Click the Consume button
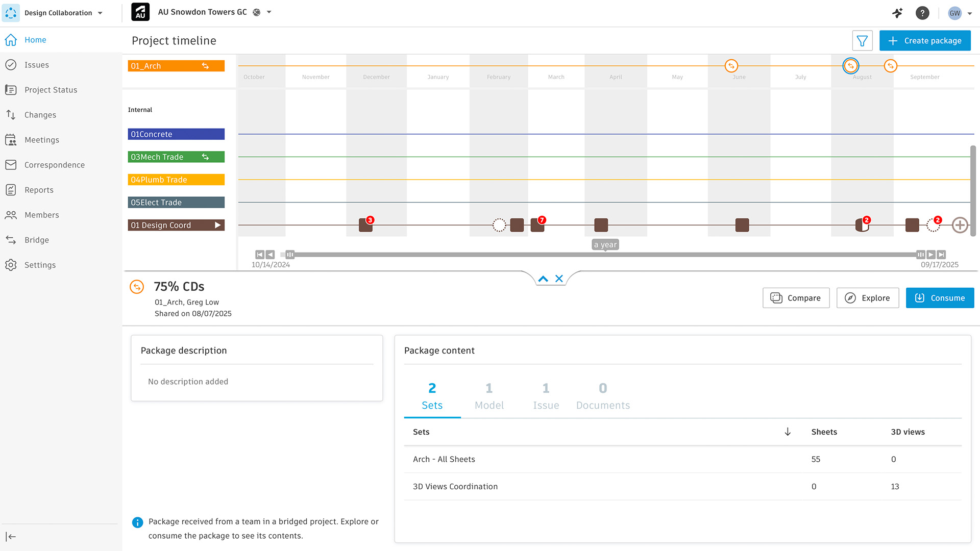Viewport: 980px width, 551px height. coord(940,298)
